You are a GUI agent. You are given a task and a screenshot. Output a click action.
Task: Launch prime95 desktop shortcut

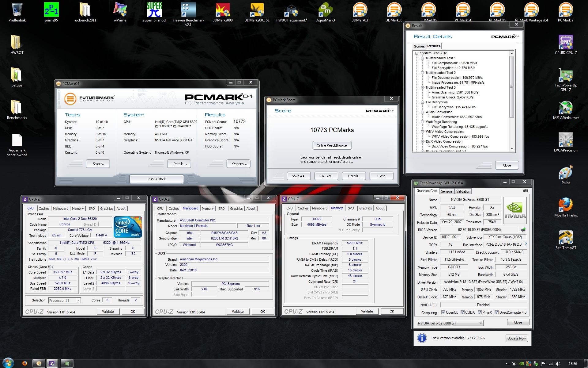(51, 12)
